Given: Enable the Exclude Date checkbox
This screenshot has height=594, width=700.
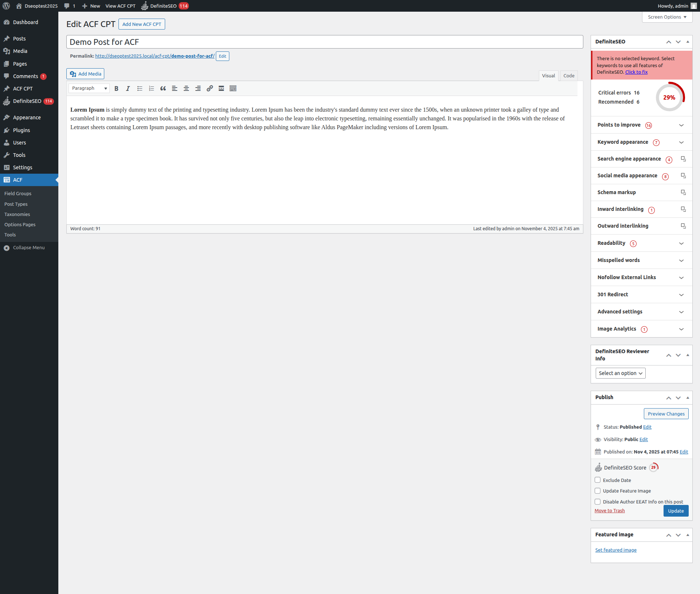Looking at the screenshot, I should [598, 480].
